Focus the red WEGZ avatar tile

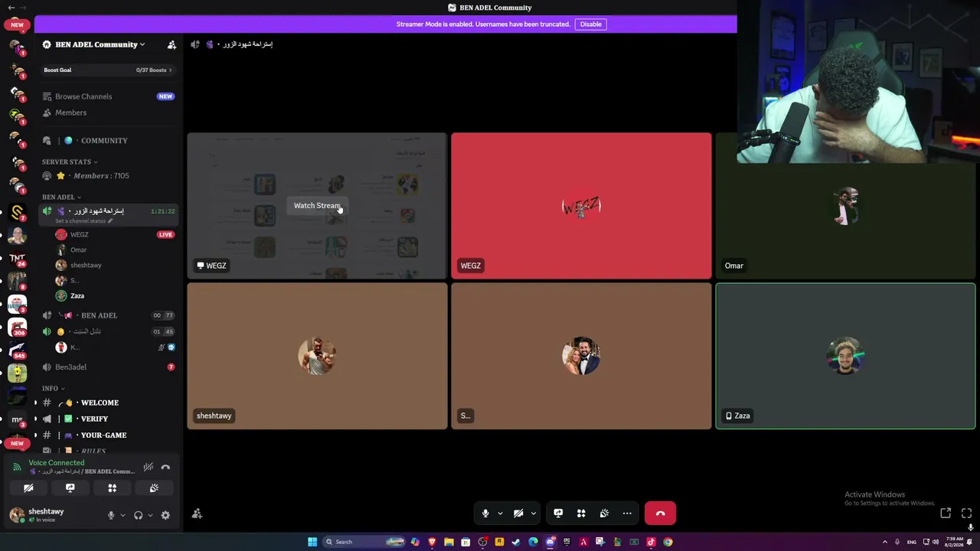pyautogui.click(x=581, y=206)
